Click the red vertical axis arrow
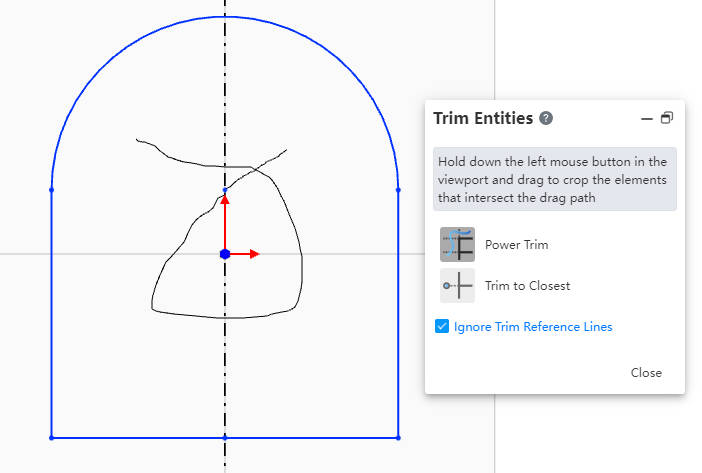Screen dimensions: 702x473 coord(225,222)
